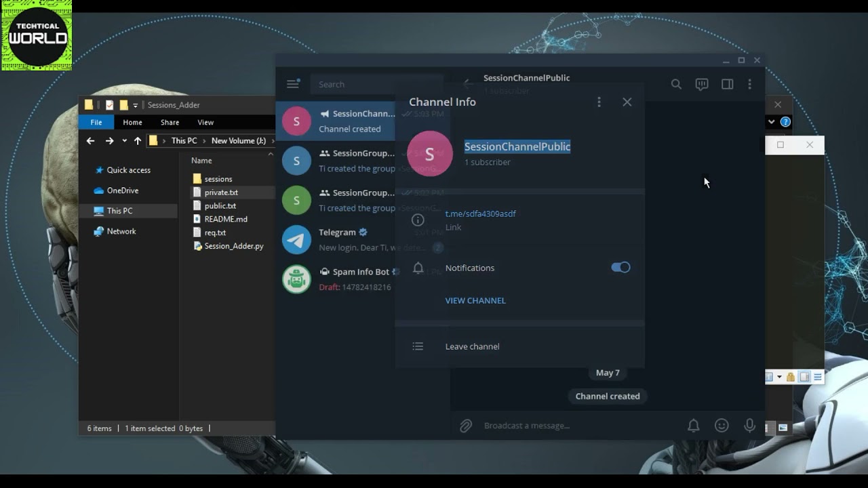This screenshot has height=488, width=868.
Task: Click This PC in the address breadcrumb
Action: [184, 141]
